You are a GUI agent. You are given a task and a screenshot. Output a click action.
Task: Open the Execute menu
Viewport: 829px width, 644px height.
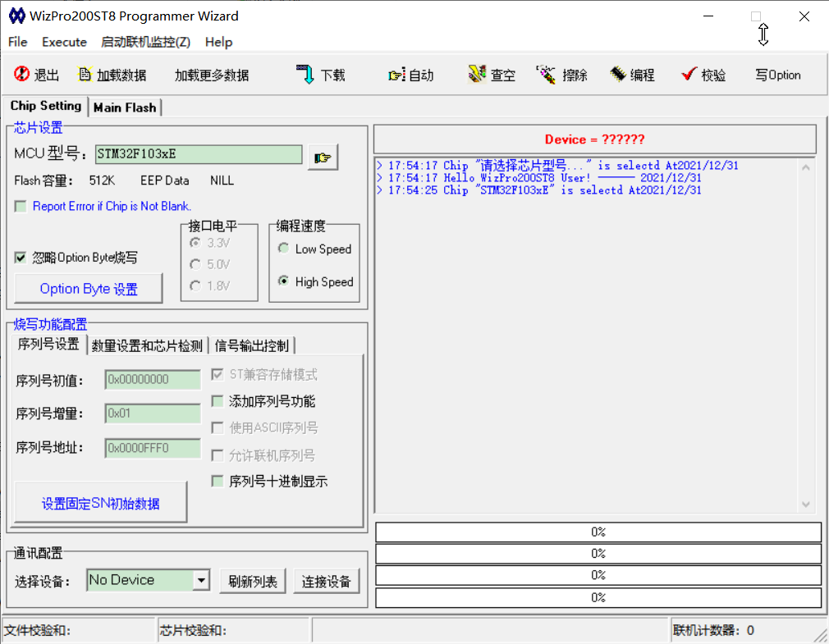pos(65,43)
